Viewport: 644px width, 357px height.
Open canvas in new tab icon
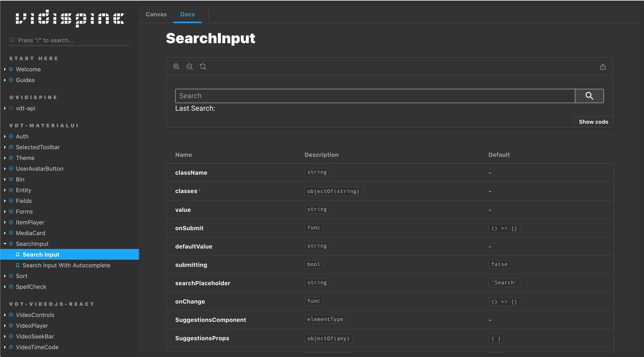tap(603, 67)
